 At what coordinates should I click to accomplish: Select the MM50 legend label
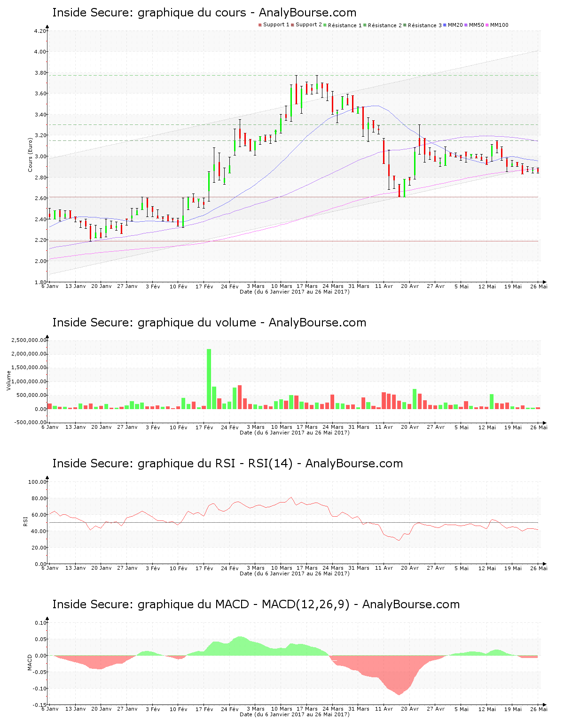477,25
